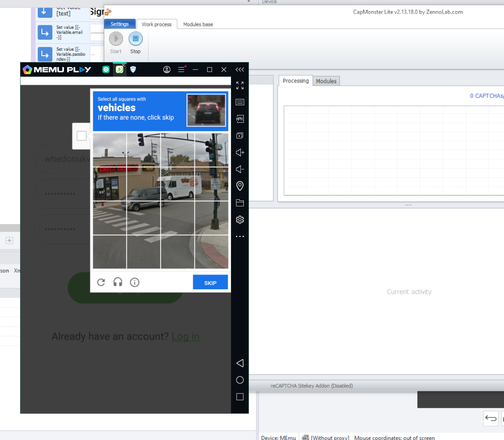
Task: Raise volume with MEmu volume up icon
Action: (240, 152)
